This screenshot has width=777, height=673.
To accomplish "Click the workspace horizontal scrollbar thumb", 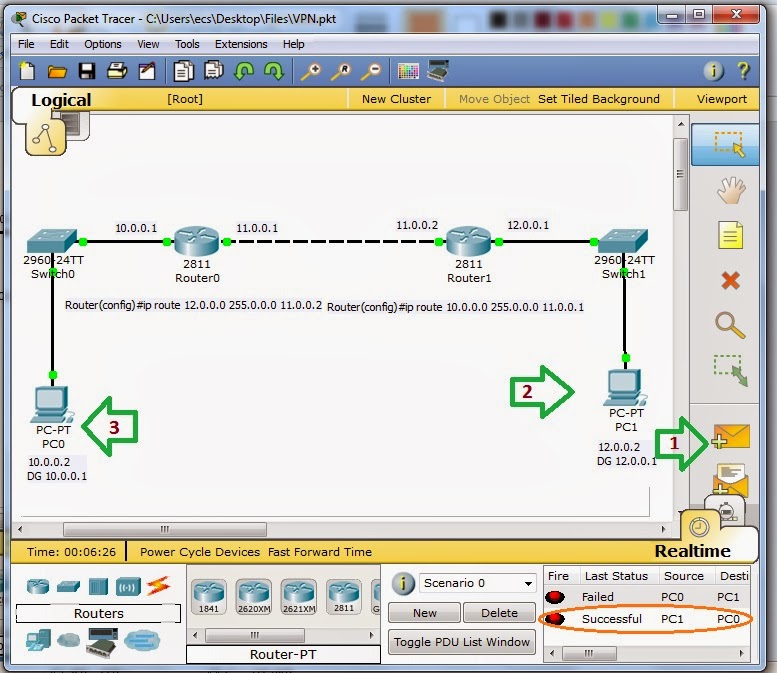I will tap(165, 529).
